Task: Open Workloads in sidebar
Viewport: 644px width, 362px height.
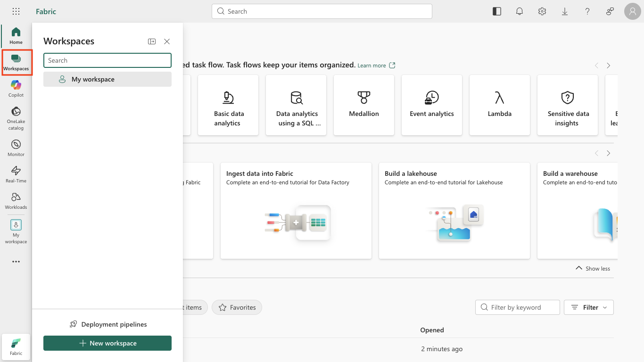Action: click(16, 201)
